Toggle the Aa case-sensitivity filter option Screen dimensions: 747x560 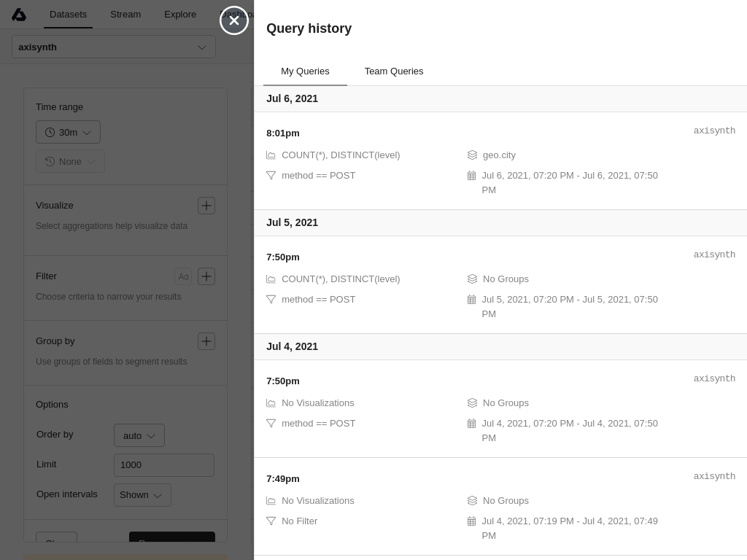pos(183,276)
